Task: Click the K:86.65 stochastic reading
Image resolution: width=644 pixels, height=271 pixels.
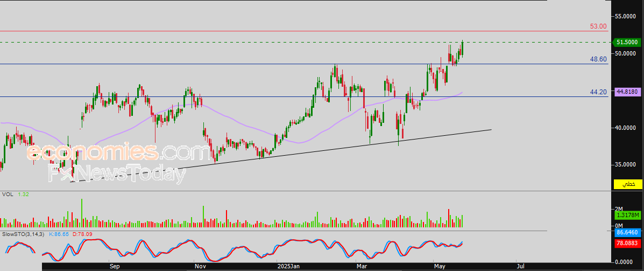Action: [59, 234]
